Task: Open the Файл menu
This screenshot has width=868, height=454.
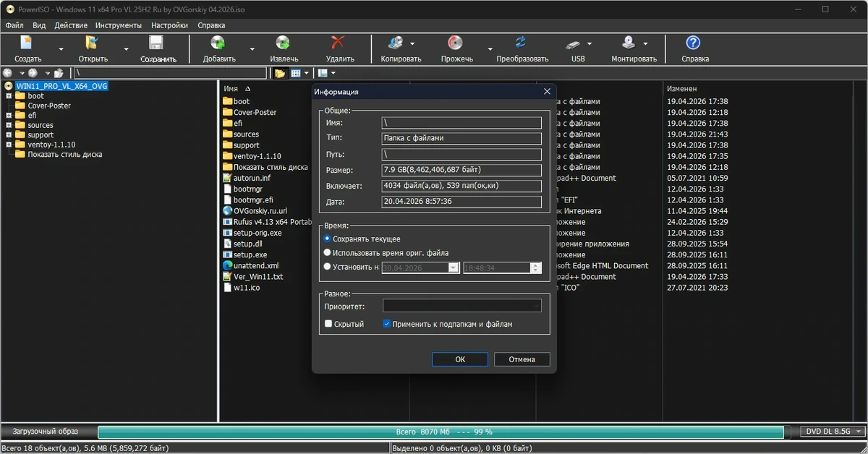Action: pyautogui.click(x=14, y=25)
